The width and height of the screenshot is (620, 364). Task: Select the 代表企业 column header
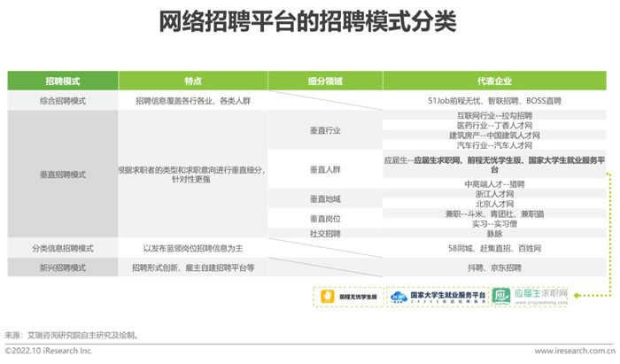coord(494,81)
